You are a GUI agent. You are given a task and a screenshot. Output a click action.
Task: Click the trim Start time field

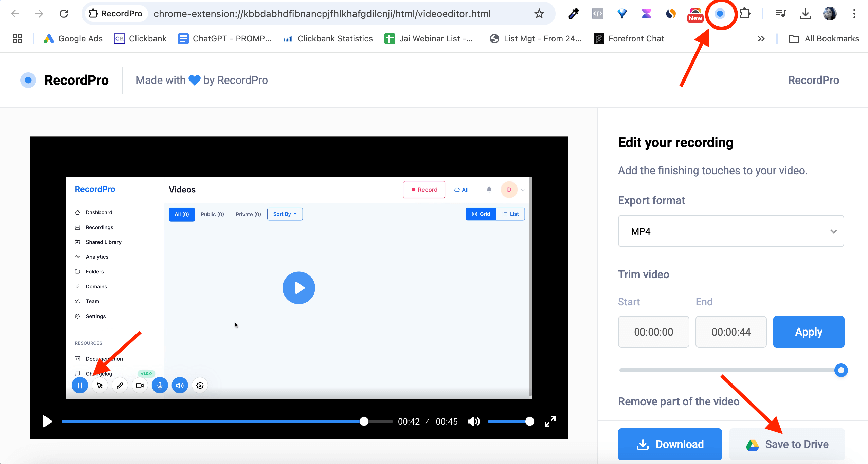pyautogui.click(x=653, y=332)
